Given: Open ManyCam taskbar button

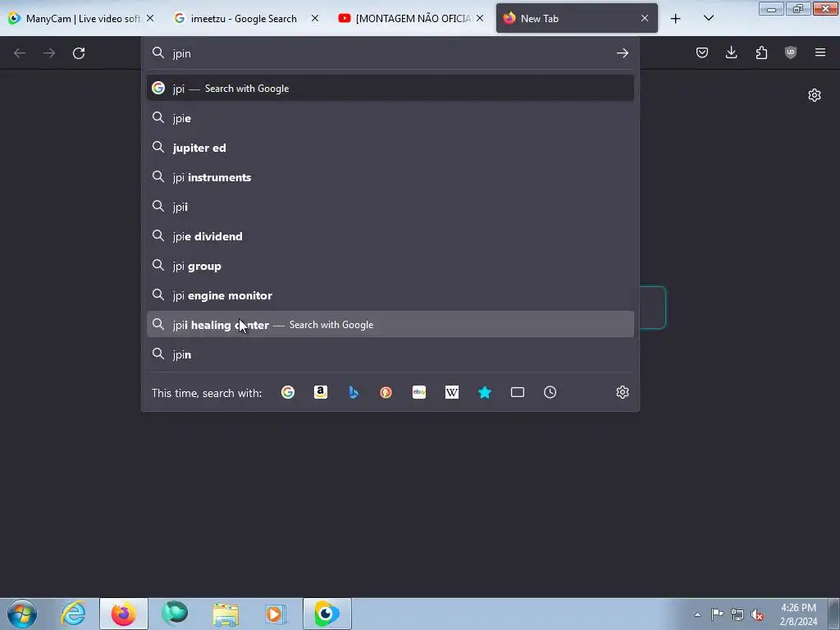Looking at the screenshot, I should click(326, 614).
